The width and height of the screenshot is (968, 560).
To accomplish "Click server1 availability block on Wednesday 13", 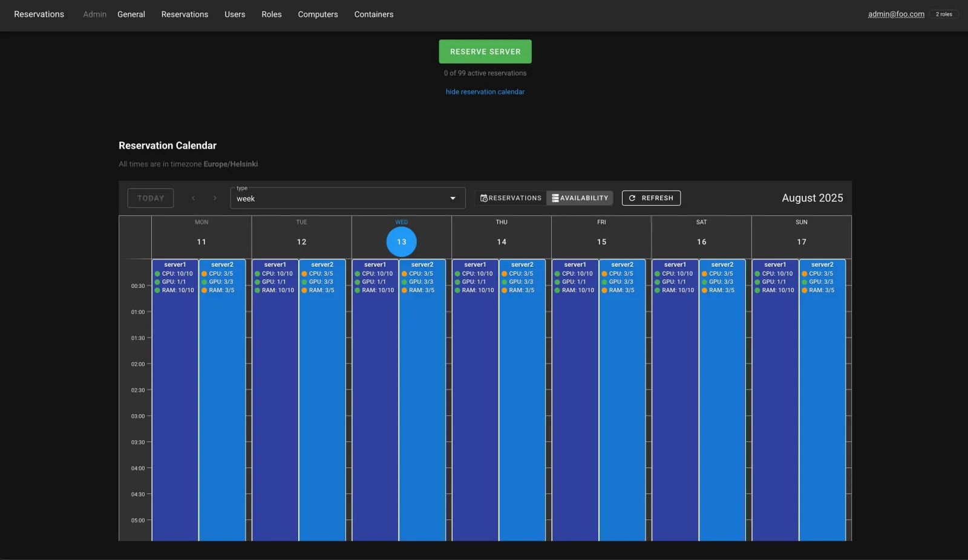I will [375, 400].
